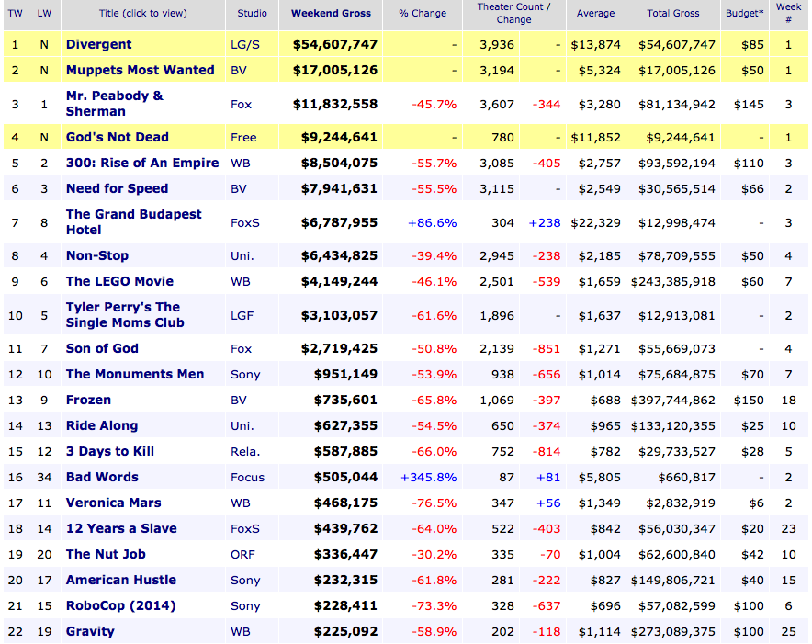Image resolution: width=812 pixels, height=644 pixels.
Task: Open The Monuments Men link
Action: [x=135, y=374]
